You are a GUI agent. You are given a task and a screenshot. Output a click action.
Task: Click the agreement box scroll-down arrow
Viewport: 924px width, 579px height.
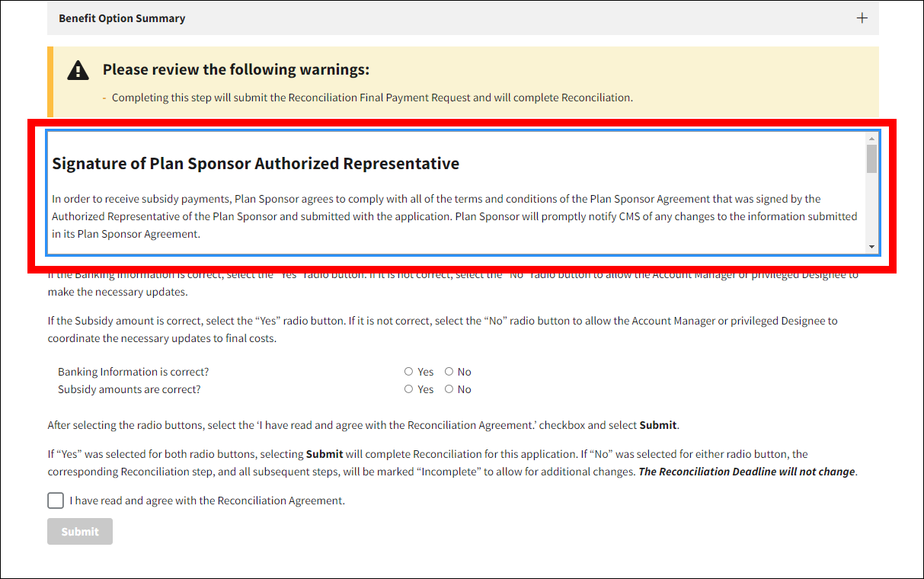coord(871,248)
